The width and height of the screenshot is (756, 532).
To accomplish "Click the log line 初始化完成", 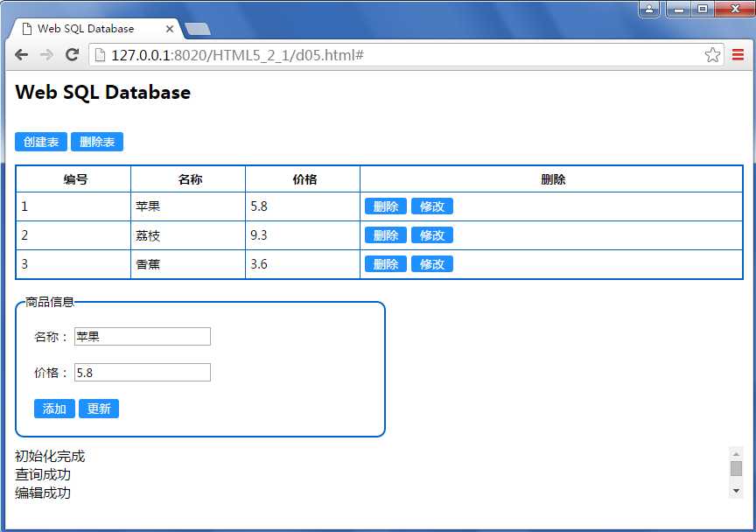I will click(50, 456).
